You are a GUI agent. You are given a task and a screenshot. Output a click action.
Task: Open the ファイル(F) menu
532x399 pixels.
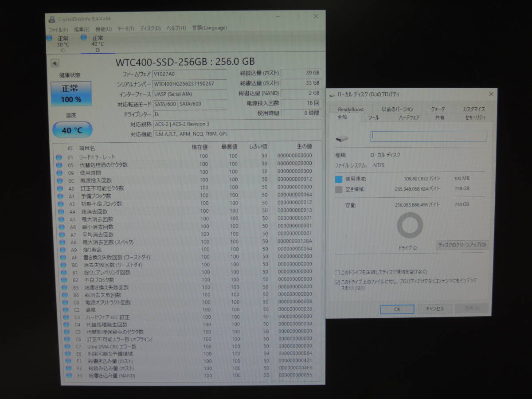click(x=58, y=29)
